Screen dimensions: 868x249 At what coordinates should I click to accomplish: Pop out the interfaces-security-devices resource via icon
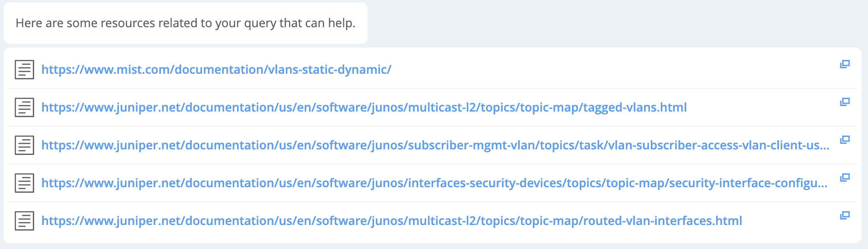pos(844,178)
